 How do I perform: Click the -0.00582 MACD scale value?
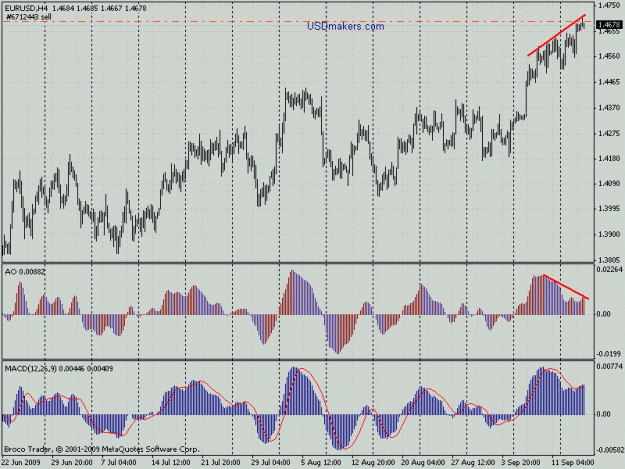click(610, 450)
